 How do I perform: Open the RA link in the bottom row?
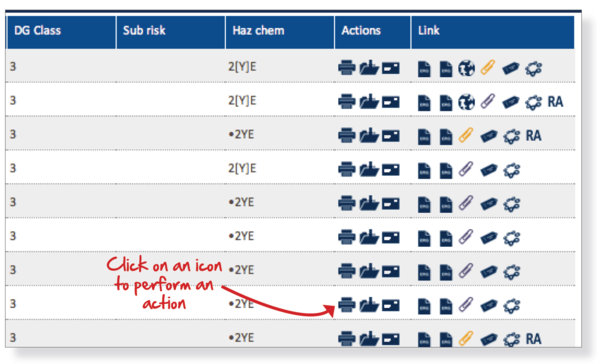[x=533, y=339]
